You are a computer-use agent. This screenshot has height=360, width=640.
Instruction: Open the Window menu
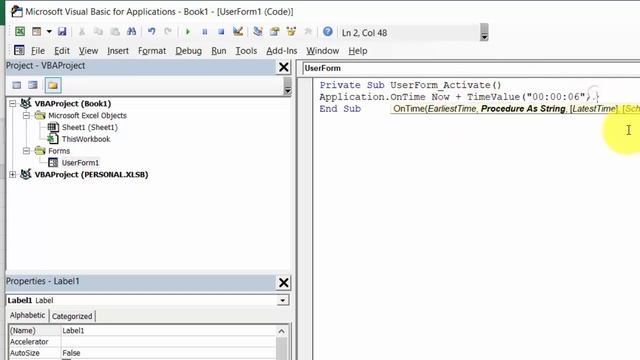[x=322, y=51]
